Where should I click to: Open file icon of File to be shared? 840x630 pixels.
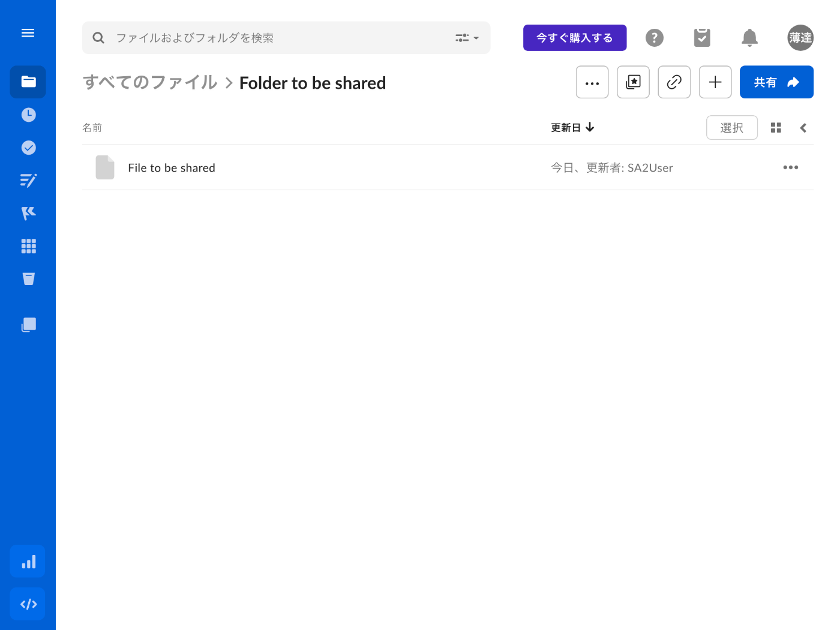(105, 167)
